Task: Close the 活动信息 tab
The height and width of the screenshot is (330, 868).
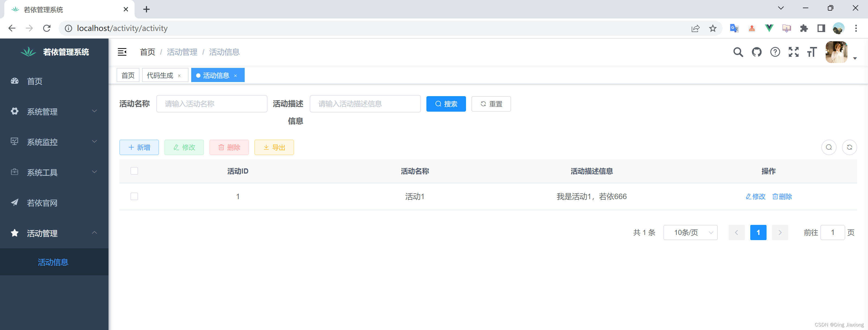Action: (235, 76)
